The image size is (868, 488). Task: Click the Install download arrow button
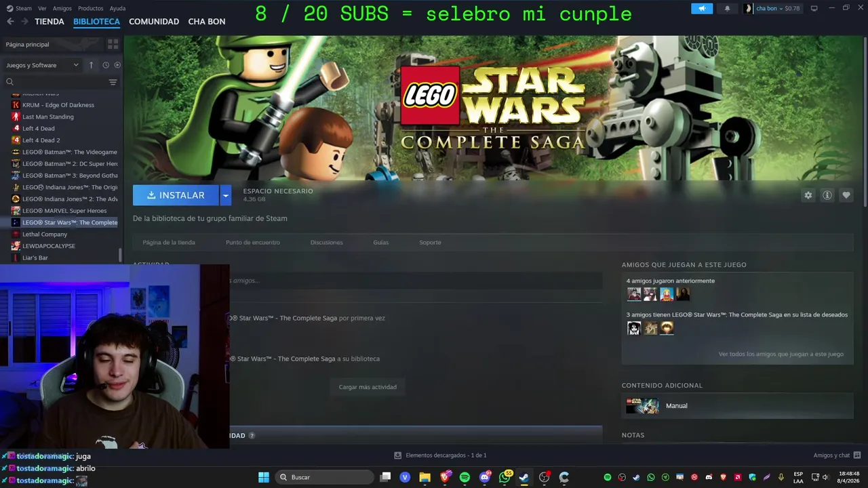coord(176,195)
